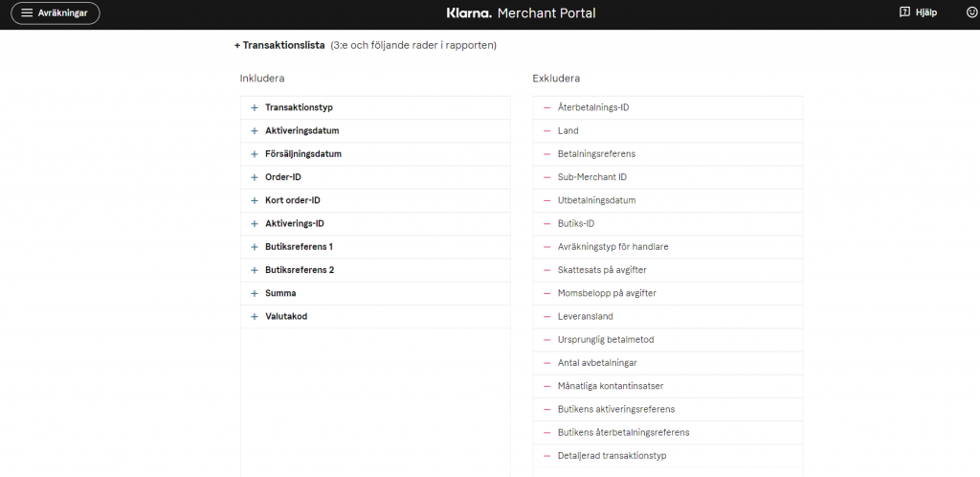This screenshot has height=477, width=980.
Task: Click the plus icon next to Order-ID
Action: tap(254, 177)
